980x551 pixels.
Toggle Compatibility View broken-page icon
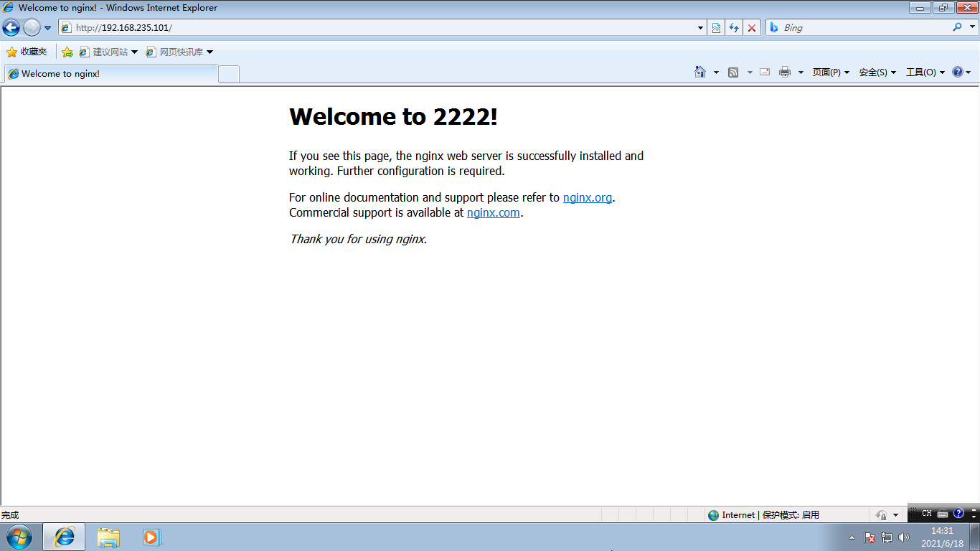click(716, 28)
